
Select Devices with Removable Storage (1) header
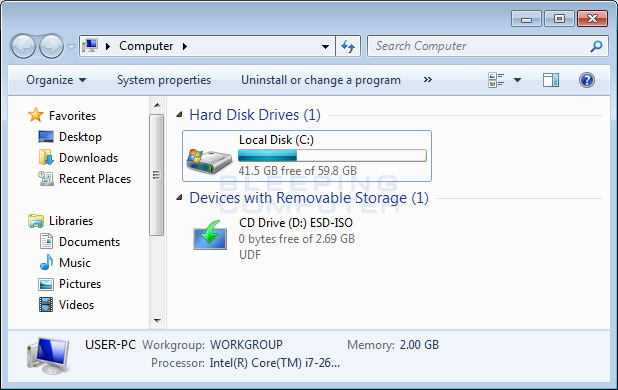coord(309,198)
